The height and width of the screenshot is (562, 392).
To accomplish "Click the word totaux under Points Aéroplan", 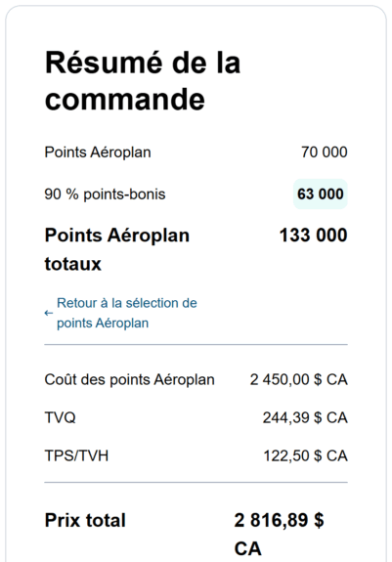I will pos(72,264).
